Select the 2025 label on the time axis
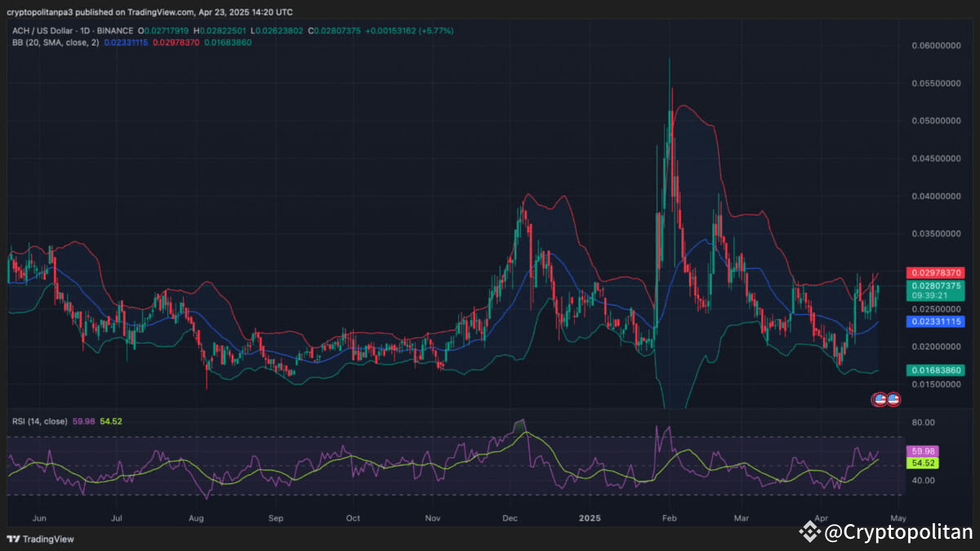 pos(589,518)
